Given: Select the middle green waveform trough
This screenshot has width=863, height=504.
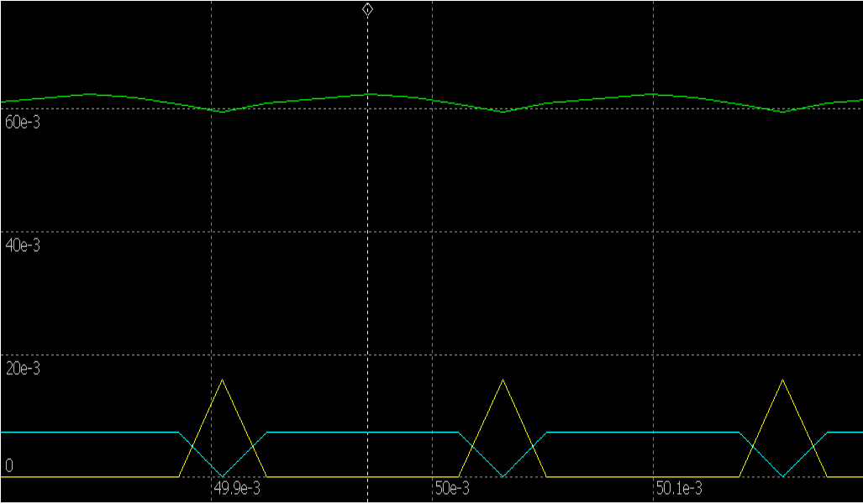Looking at the screenshot, I should coord(503,111).
